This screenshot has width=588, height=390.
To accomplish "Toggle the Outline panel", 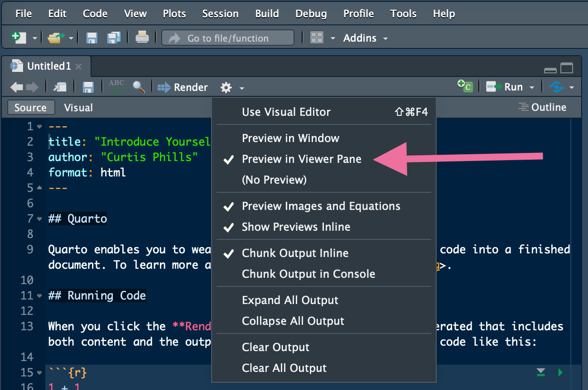I will [x=543, y=107].
